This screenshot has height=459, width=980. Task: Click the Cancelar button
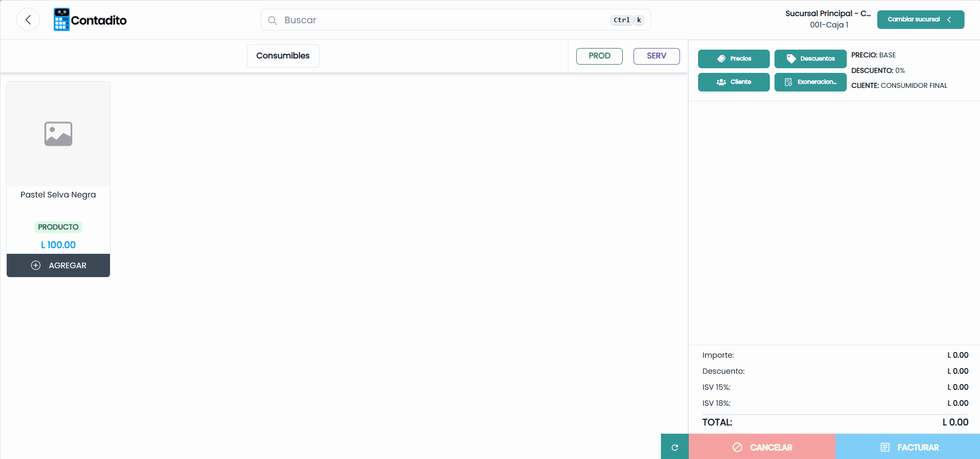coord(762,447)
